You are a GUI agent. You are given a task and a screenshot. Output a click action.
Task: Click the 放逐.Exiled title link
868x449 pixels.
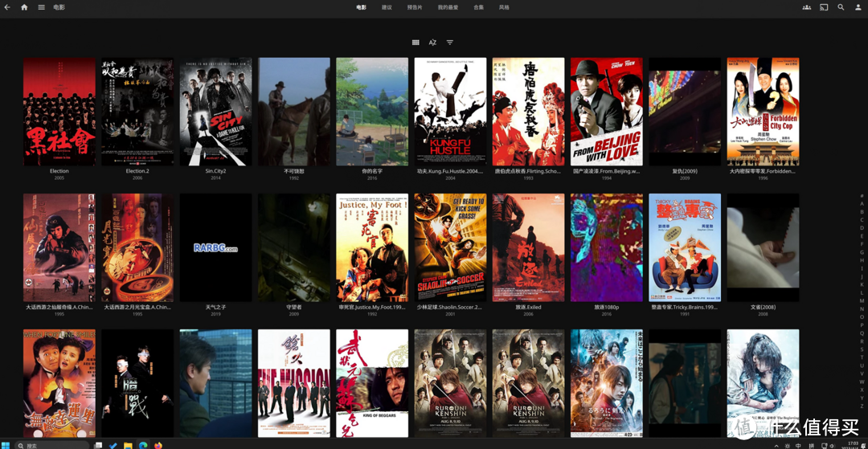pyautogui.click(x=529, y=307)
